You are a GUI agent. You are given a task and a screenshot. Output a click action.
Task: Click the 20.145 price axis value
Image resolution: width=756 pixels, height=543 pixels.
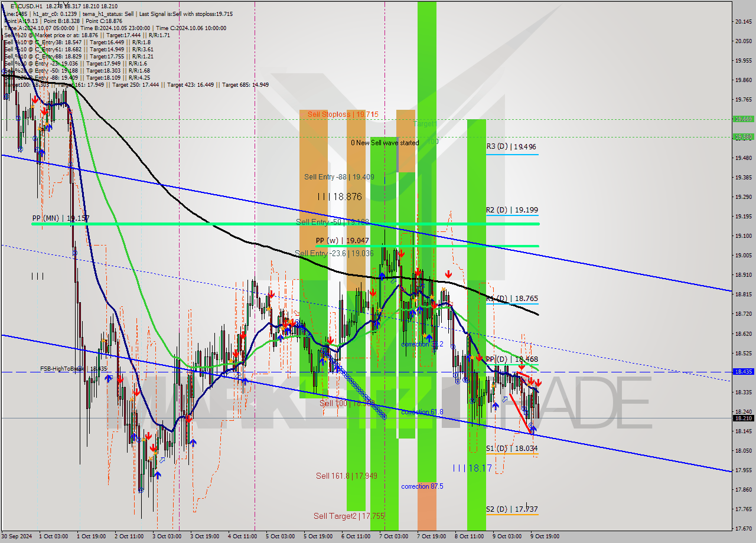pyautogui.click(x=743, y=22)
